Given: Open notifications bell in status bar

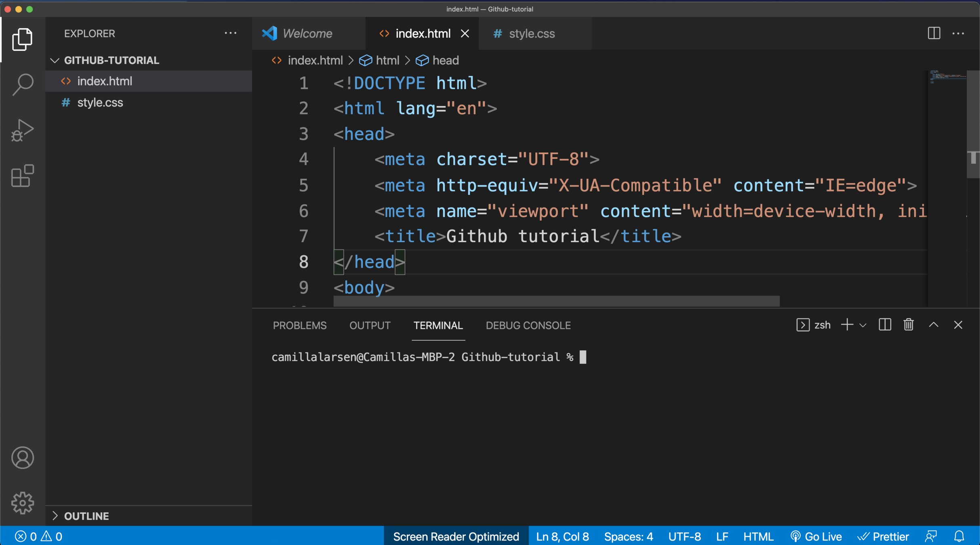Looking at the screenshot, I should [x=959, y=536].
